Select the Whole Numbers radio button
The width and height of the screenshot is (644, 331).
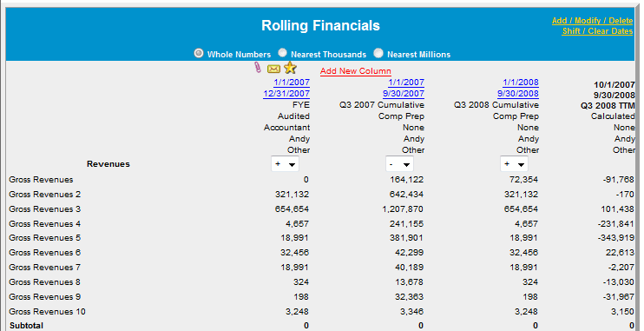pyautogui.click(x=199, y=54)
